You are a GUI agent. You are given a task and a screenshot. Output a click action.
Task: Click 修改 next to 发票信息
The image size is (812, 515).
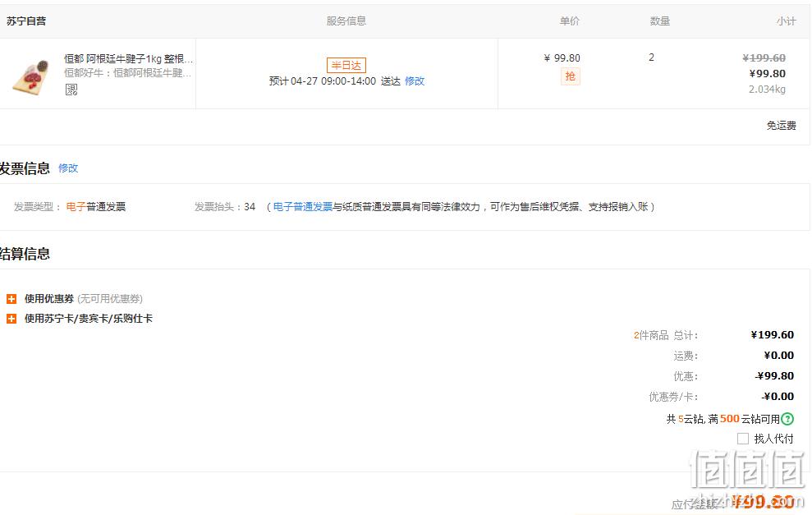(68, 168)
